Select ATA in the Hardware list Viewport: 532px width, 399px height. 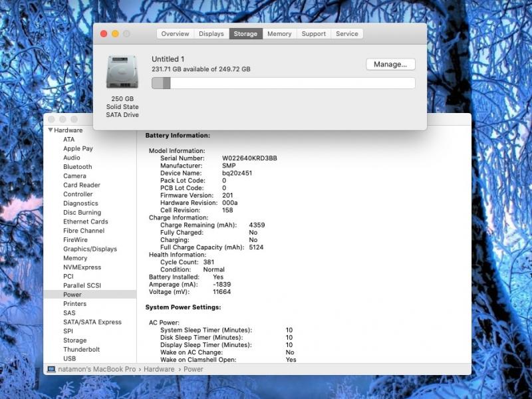tap(69, 139)
